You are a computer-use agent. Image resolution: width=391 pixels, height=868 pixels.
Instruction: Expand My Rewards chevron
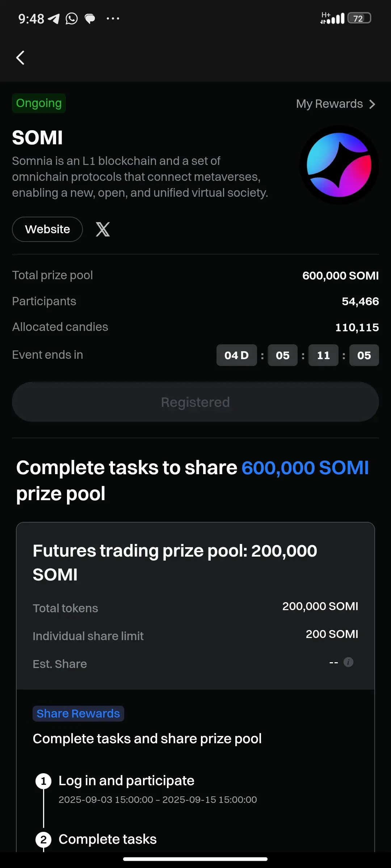pos(372,104)
